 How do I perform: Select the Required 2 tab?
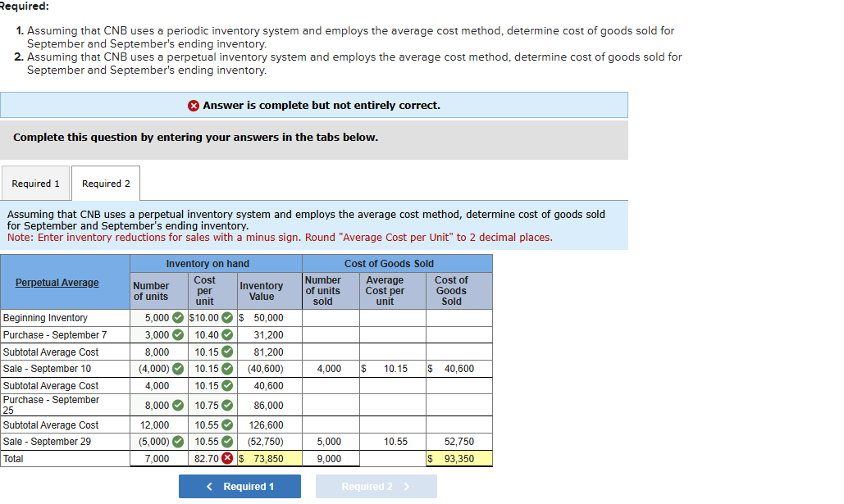click(x=105, y=183)
